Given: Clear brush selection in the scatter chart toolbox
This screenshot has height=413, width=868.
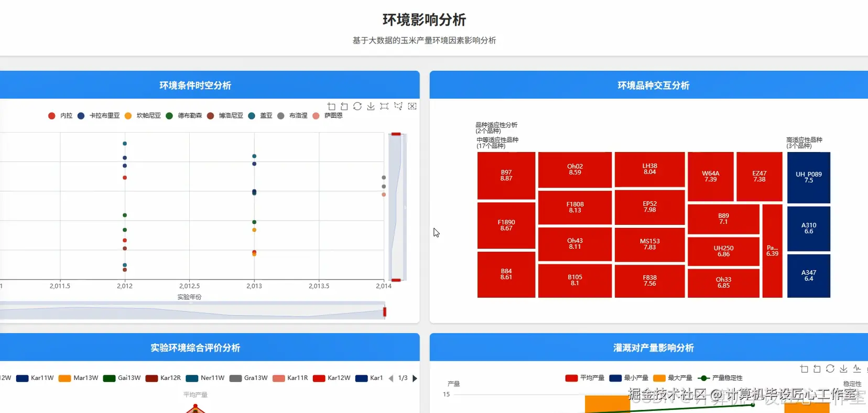Looking at the screenshot, I should (x=413, y=106).
